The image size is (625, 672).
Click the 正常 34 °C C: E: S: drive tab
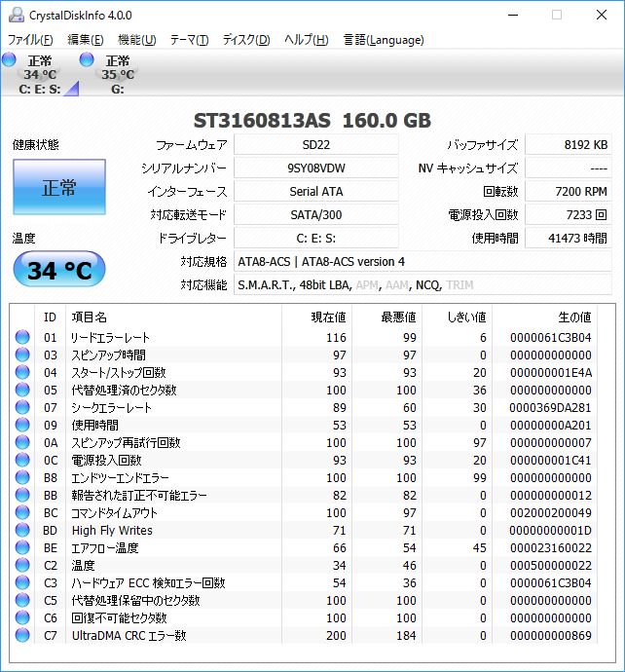point(40,75)
